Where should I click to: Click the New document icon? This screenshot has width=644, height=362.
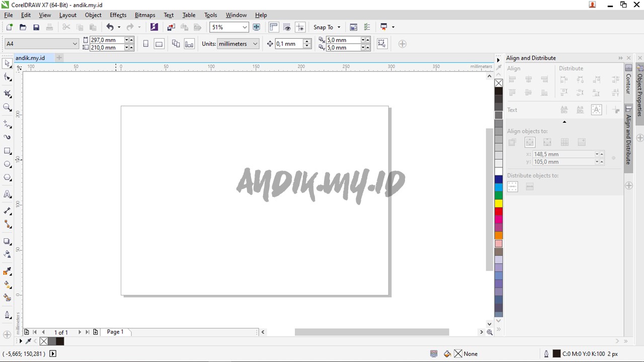10,27
